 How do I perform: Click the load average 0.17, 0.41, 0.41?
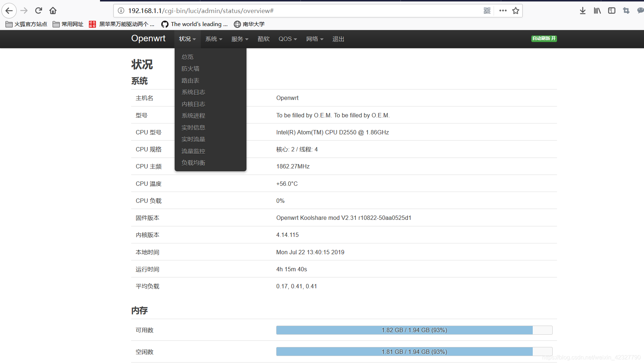click(296, 286)
